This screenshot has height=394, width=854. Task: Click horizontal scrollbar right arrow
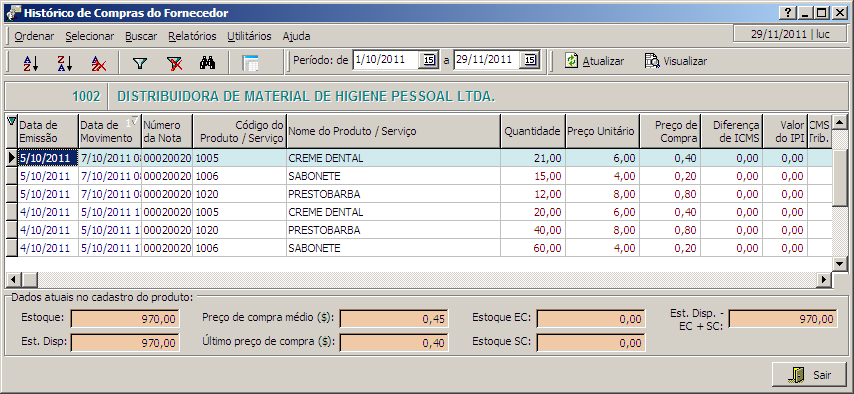point(824,280)
